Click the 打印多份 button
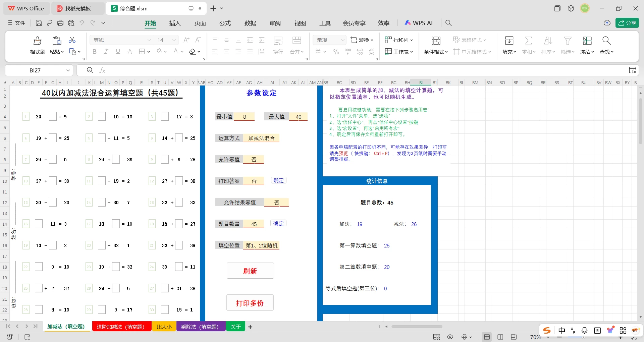644x342 pixels. pyautogui.click(x=250, y=303)
